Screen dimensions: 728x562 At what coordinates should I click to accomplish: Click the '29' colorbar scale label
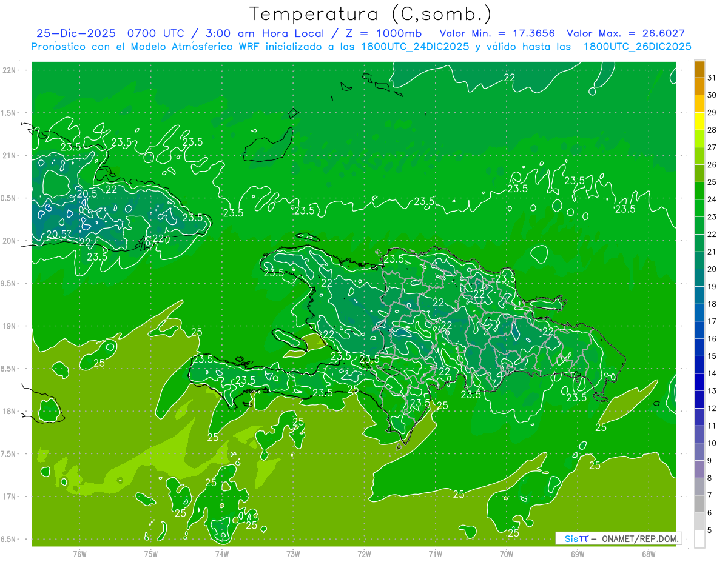point(712,112)
